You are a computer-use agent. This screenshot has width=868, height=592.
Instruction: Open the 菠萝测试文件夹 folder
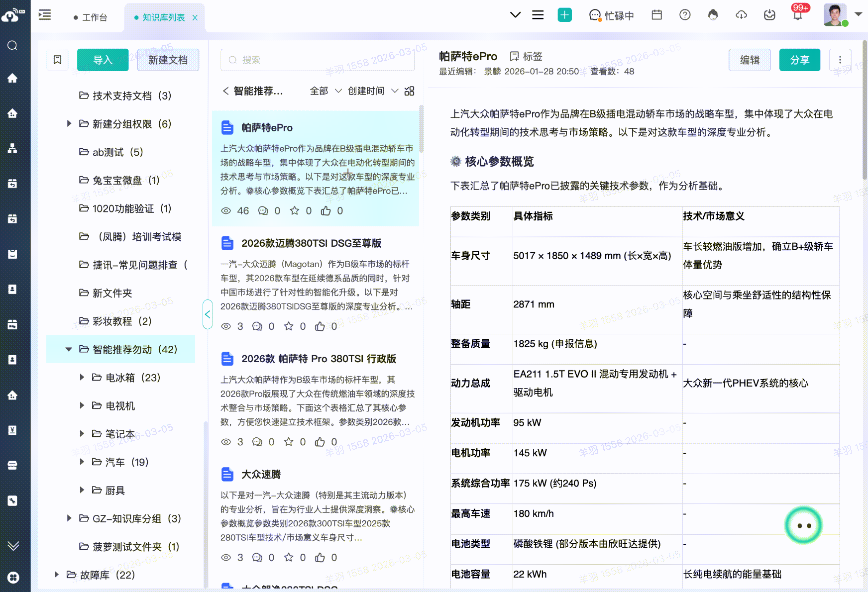pos(129,546)
